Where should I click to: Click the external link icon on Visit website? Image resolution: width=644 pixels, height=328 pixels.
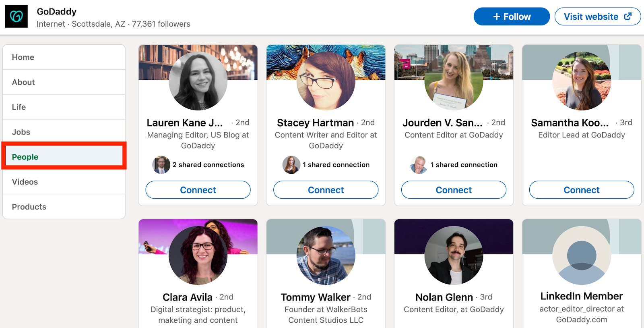(627, 17)
